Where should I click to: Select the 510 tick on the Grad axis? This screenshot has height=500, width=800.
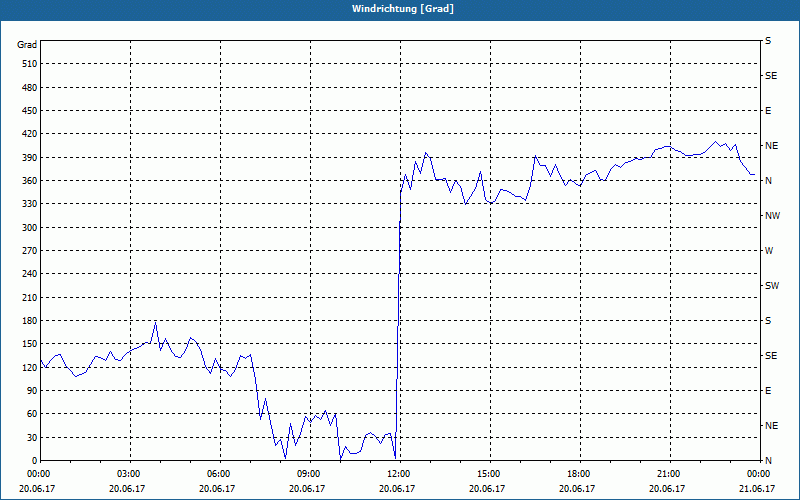(x=30, y=64)
